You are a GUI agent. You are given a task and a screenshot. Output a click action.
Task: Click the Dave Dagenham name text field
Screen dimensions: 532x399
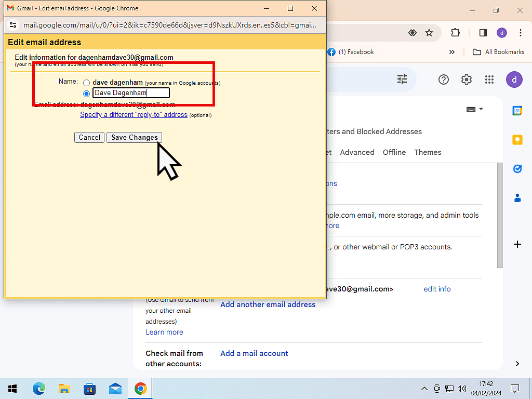(131, 93)
